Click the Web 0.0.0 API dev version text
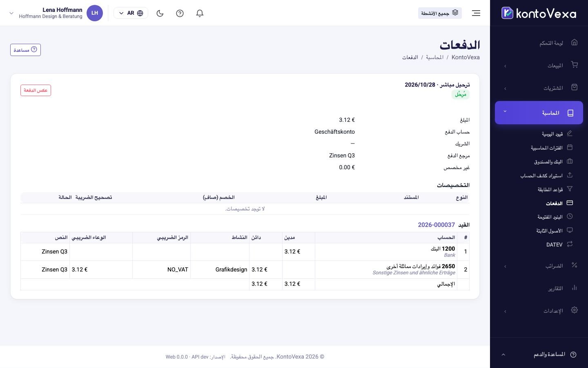Screen dimensions: 588x368 pos(187,357)
